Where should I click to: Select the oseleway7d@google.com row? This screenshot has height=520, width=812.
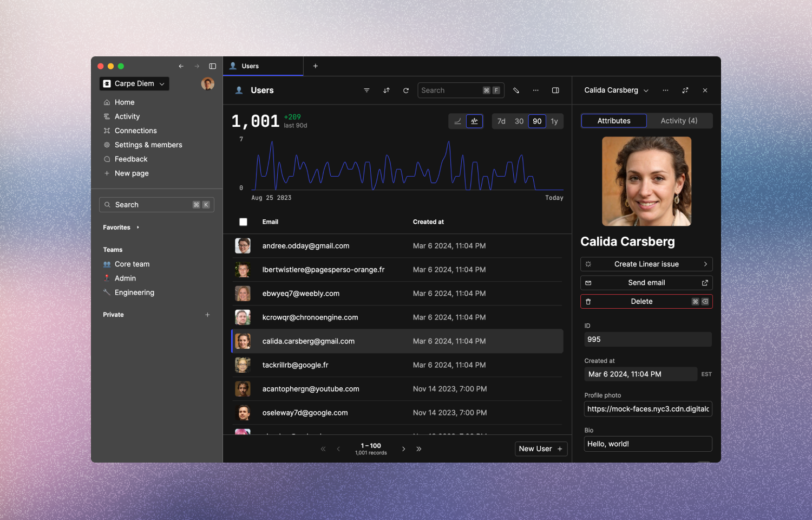397,413
